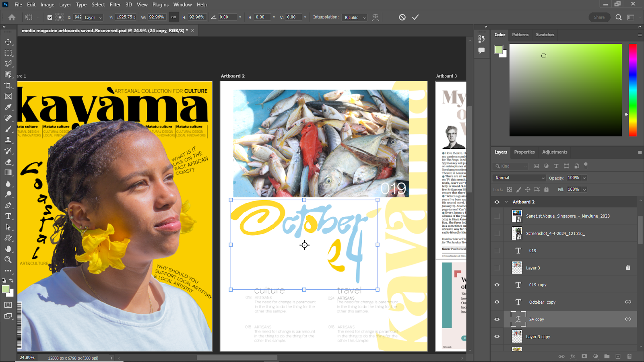
Task: Commit the transform with the checkmark
Action: [415, 17]
